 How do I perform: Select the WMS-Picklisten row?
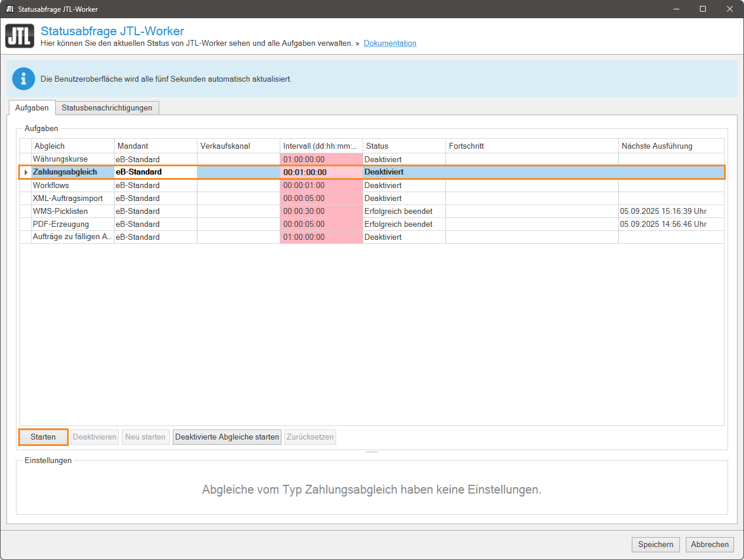tap(60, 211)
